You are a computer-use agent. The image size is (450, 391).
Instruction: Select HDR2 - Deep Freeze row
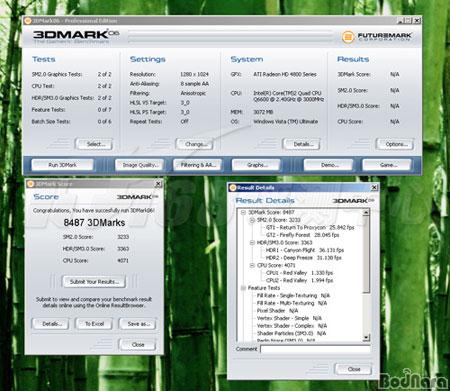303,258
